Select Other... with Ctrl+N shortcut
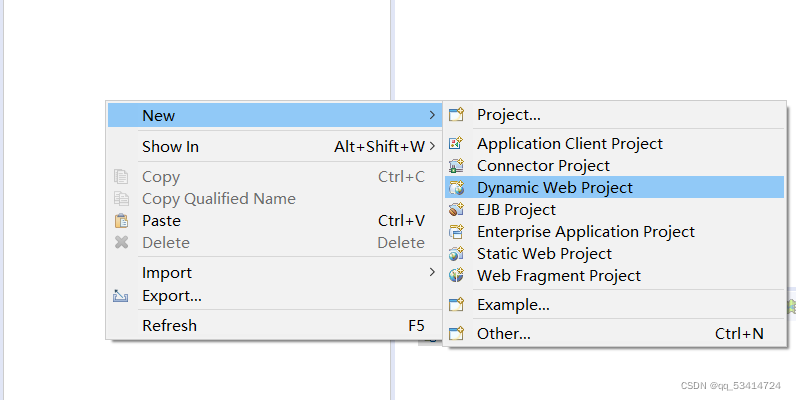Image resolution: width=796 pixels, height=400 pixels. pos(614,334)
